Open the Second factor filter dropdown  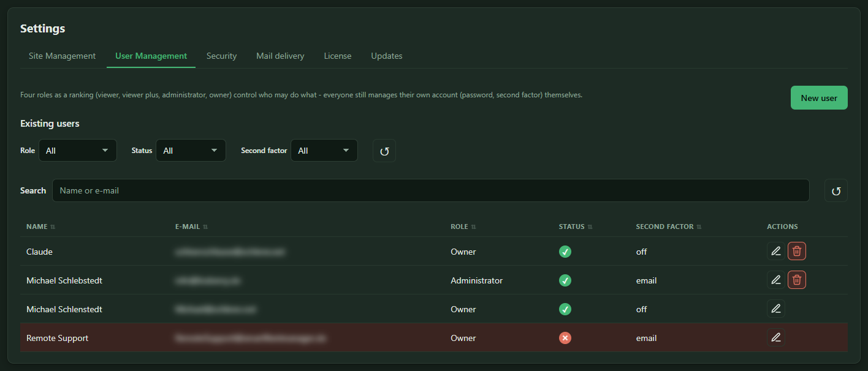click(x=324, y=151)
